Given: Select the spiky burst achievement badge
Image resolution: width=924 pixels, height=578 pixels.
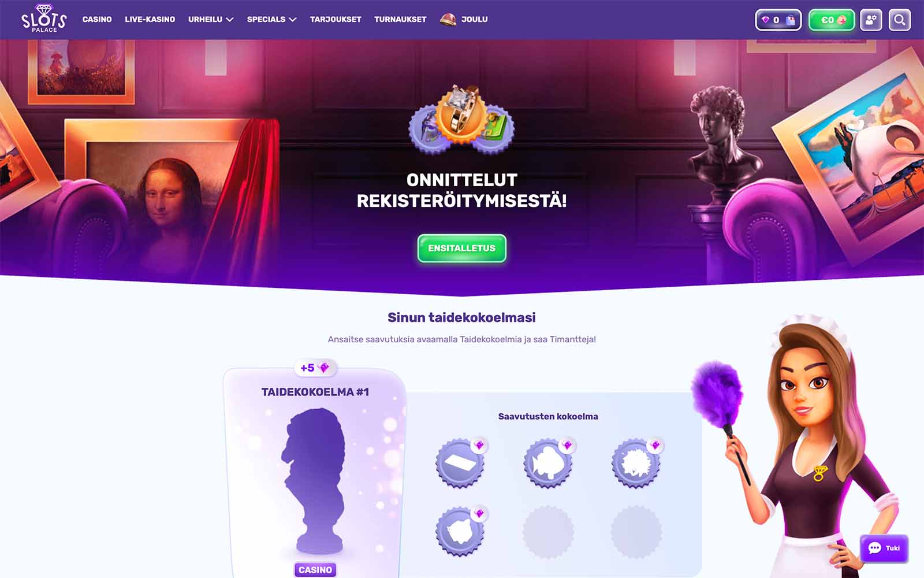Looking at the screenshot, I should pos(636,463).
